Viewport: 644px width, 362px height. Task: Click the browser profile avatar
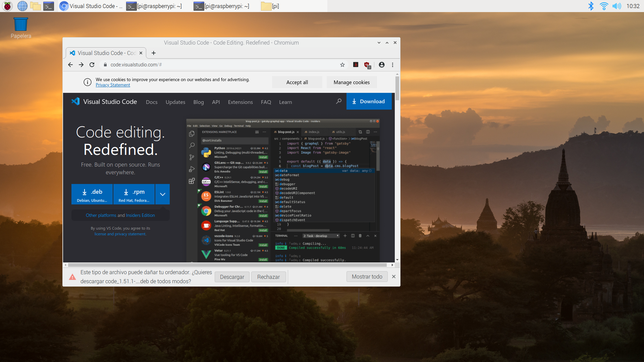tap(382, 65)
